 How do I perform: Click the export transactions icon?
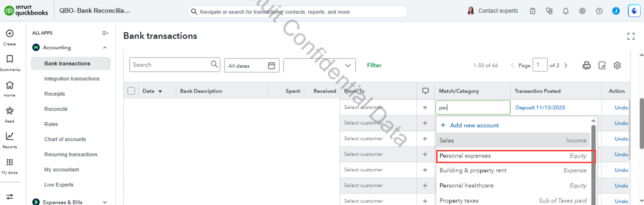click(x=602, y=65)
